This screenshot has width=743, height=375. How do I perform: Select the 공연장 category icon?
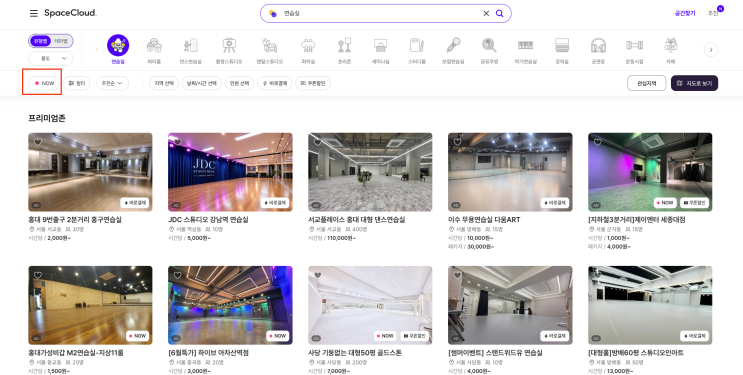click(x=598, y=46)
